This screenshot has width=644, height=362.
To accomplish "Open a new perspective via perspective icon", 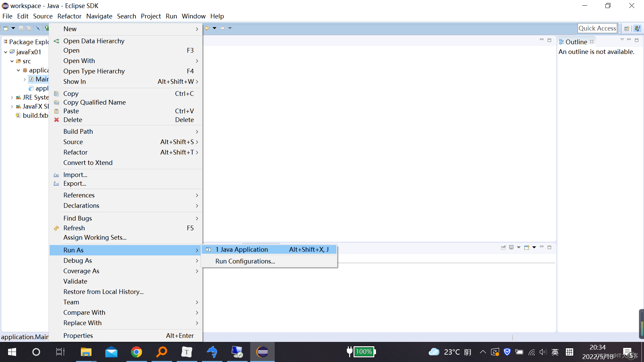I will 627,28.
